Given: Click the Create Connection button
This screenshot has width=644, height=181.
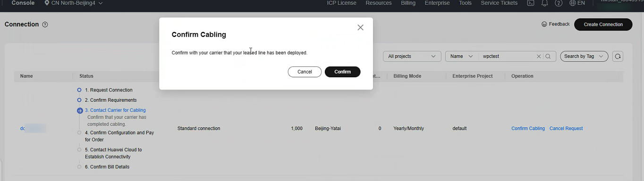Looking at the screenshot, I should pyautogui.click(x=603, y=25).
